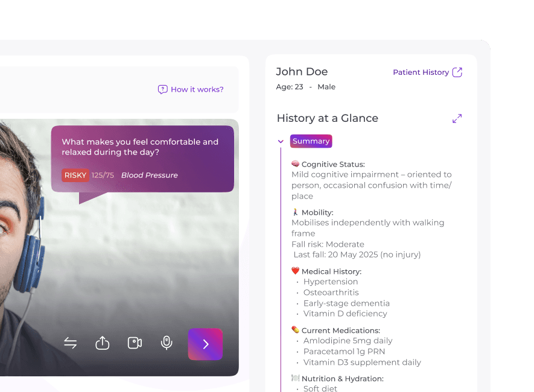This screenshot has height=392, width=534.
Task: Click the Early-stage dementia list item
Action: tap(346, 303)
